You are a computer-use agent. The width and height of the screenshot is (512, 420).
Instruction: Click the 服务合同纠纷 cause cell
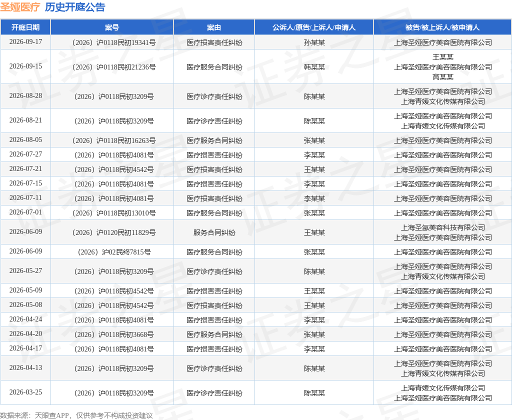pyautogui.click(x=214, y=232)
